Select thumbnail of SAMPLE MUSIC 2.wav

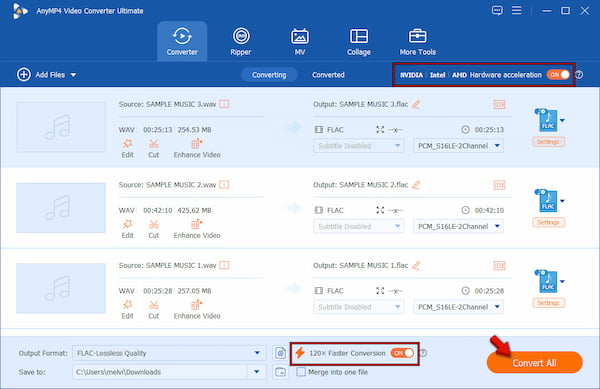pyautogui.click(x=61, y=208)
